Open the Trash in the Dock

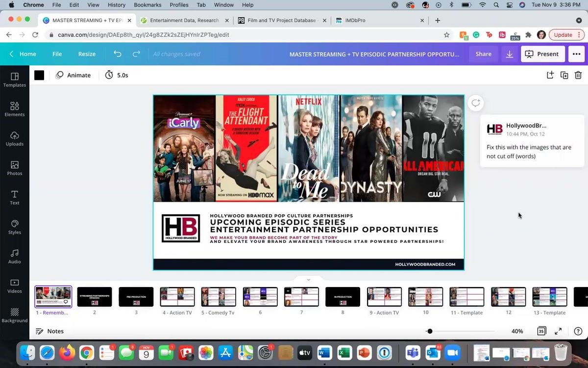pos(561,353)
